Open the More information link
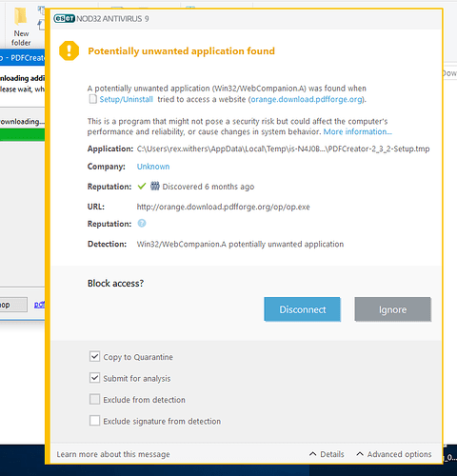 (x=358, y=131)
